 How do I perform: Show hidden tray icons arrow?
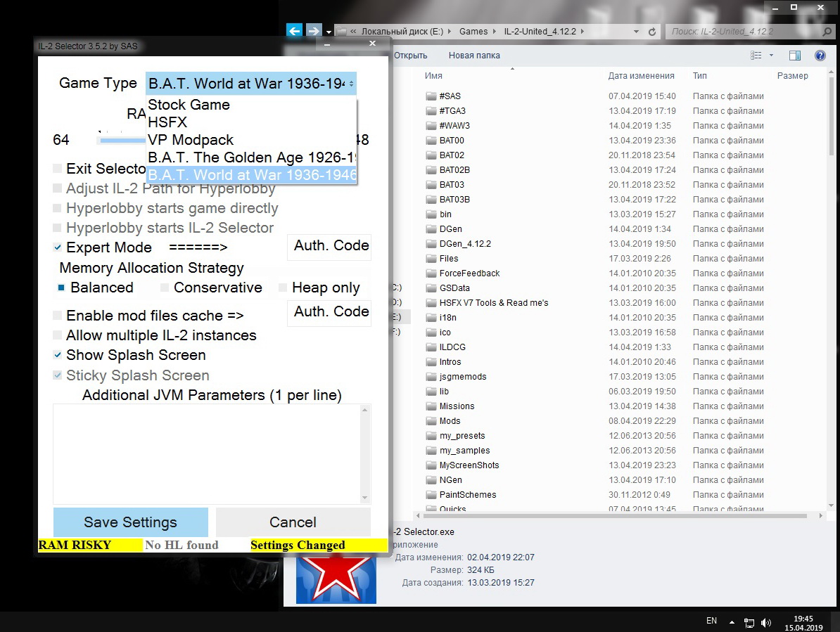coord(732,622)
